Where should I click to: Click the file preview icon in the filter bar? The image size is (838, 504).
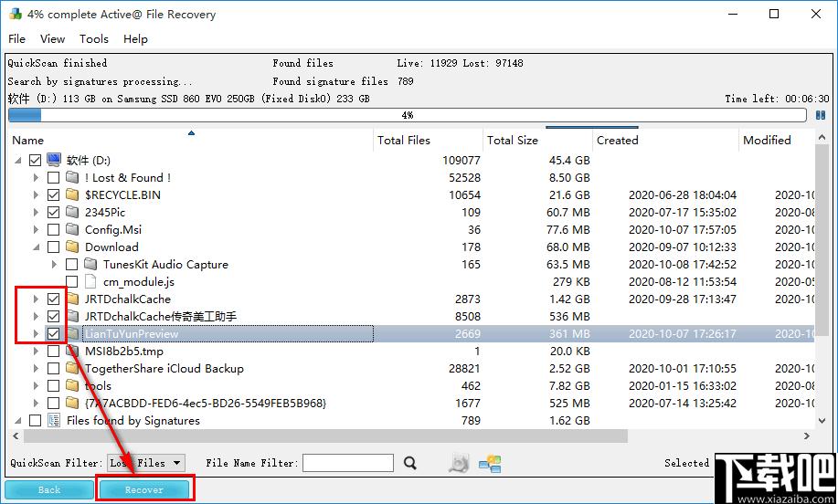coord(459,464)
